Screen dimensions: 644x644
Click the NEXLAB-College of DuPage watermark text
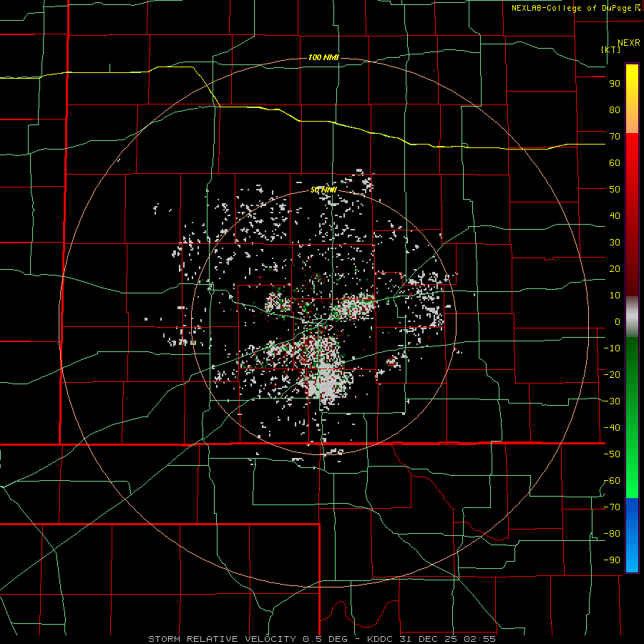[575, 8]
